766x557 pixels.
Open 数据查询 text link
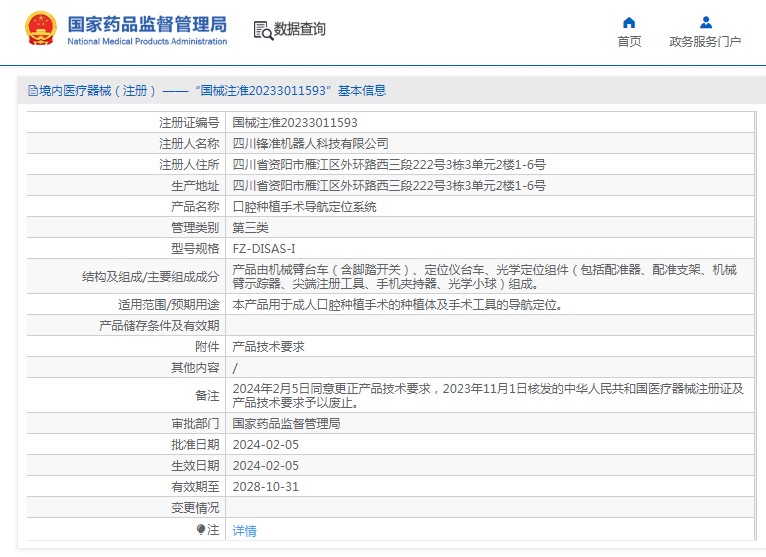tap(300, 30)
